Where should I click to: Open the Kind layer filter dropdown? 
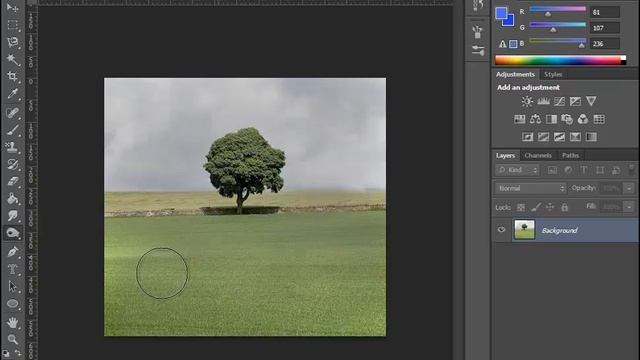[x=517, y=170]
